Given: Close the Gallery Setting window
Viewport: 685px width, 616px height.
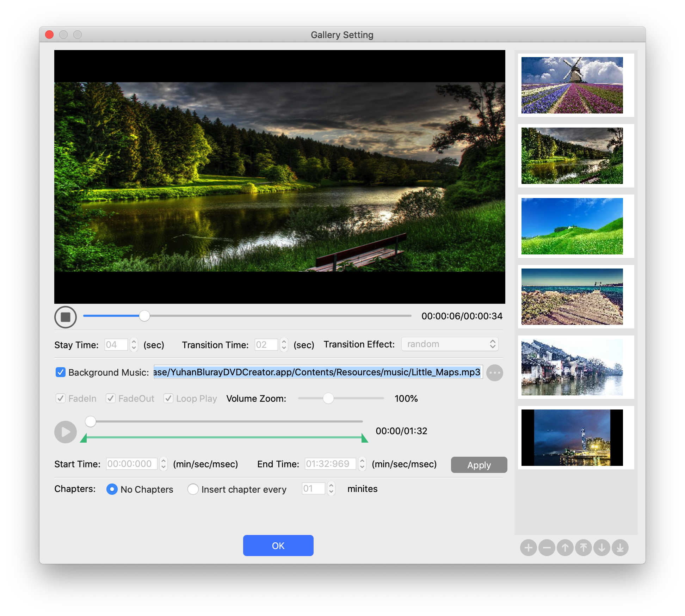Looking at the screenshot, I should [49, 35].
